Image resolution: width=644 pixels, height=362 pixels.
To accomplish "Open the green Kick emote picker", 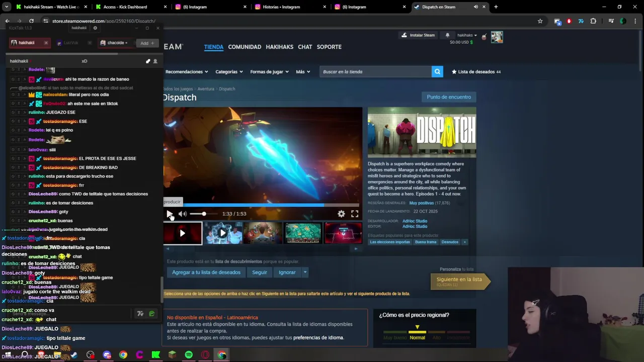I will click(x=151, y=314).
